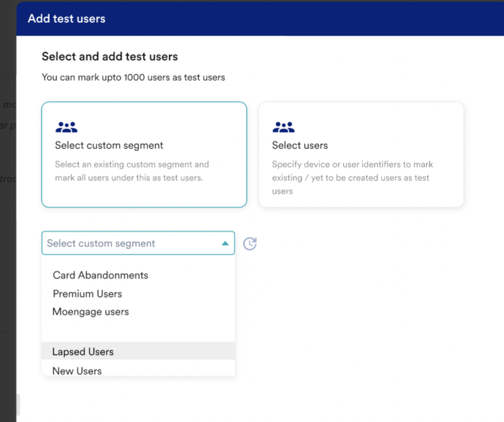Click the people icon on Select custom segment card
This screenshot has width=504, height=422.
tap(66, 127)
